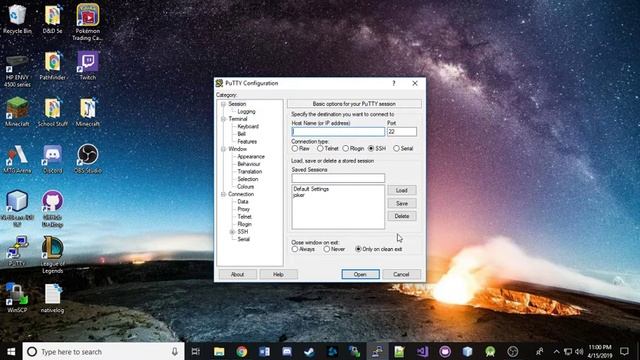This screenshot has width=640, height=360.
Task: Launch the Pokémon Trading Card Game shortcut
Action: (87, 22)
